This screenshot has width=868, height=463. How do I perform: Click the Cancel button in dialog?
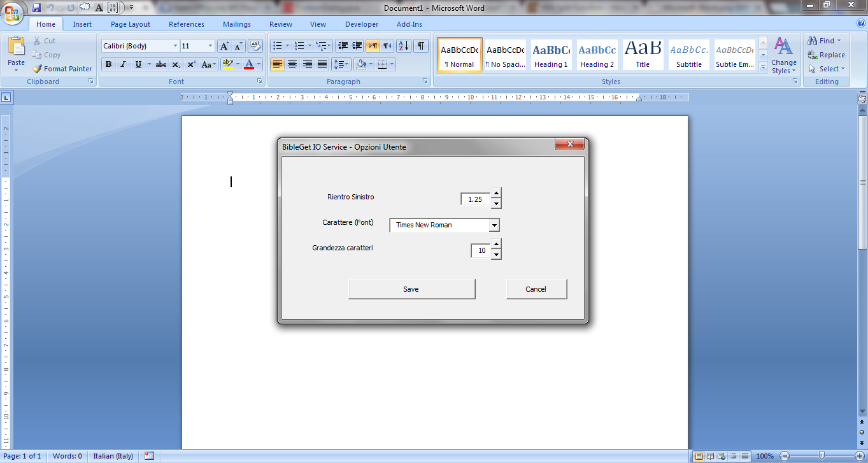click(x=536, y=289)
